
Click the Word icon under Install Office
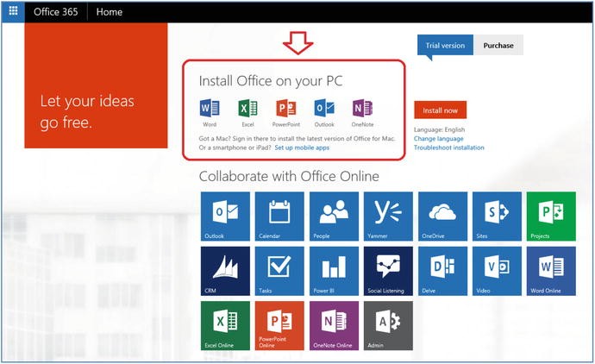(210, 109)
